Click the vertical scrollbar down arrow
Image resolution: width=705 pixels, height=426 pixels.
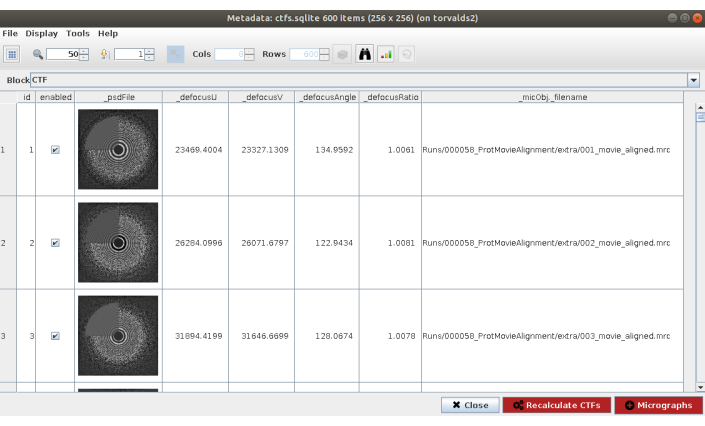coord(700,387)
